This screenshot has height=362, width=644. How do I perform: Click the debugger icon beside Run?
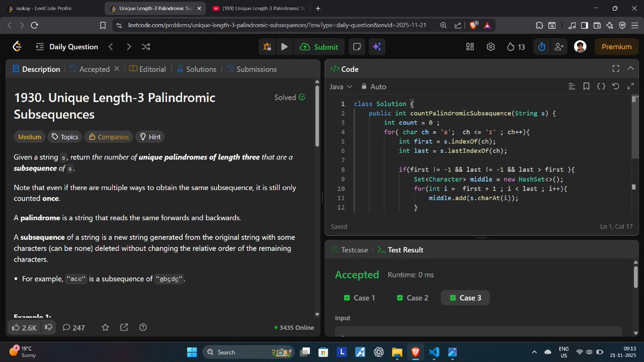pyautogui.click(x=267, y=47)
